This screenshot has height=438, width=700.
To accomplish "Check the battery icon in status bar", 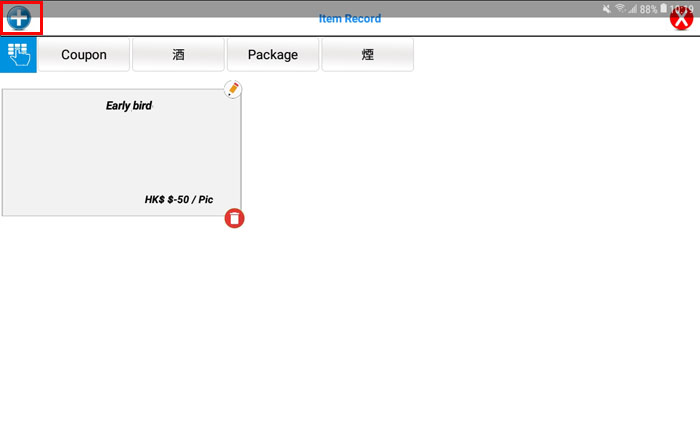I will tap(663, 8).
